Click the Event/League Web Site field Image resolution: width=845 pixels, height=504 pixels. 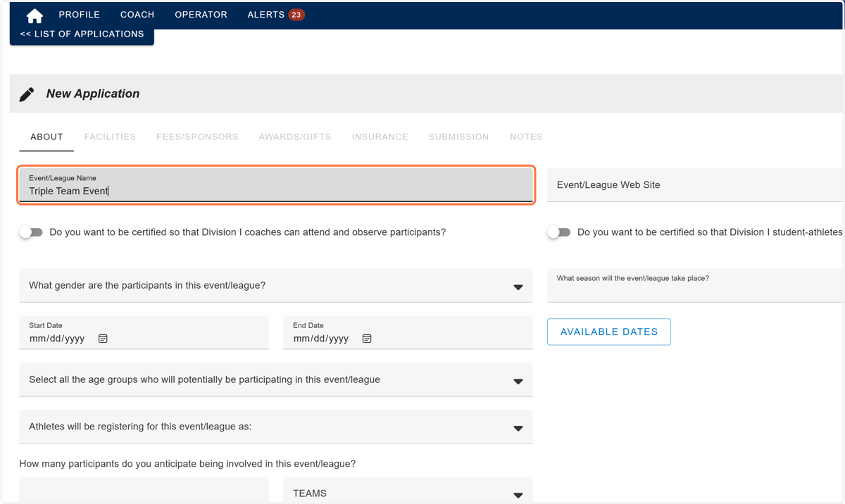tap(694, 185)
